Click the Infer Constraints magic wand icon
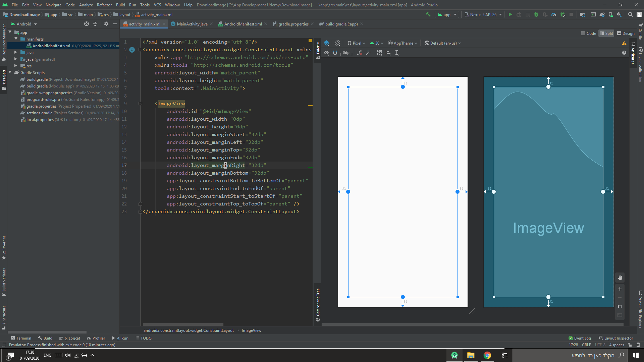This screenshot has height=362, width=644. pos(368,53)
